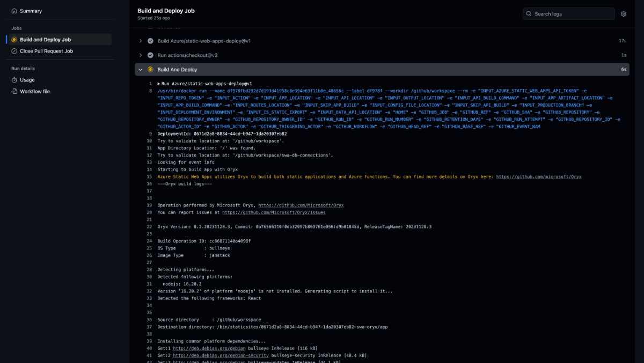Click 'Starting to build app with Oryx' line
644x363 pixels.
[x=197, y=169]
